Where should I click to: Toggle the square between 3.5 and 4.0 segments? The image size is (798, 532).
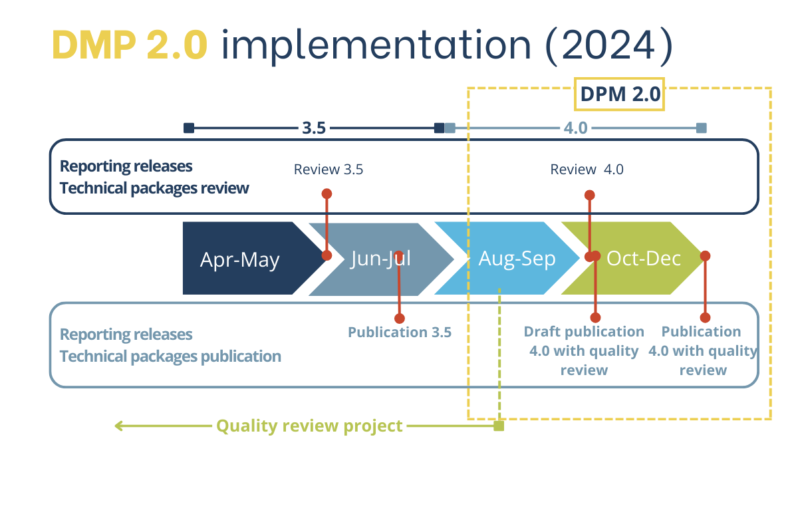[441, 126]
